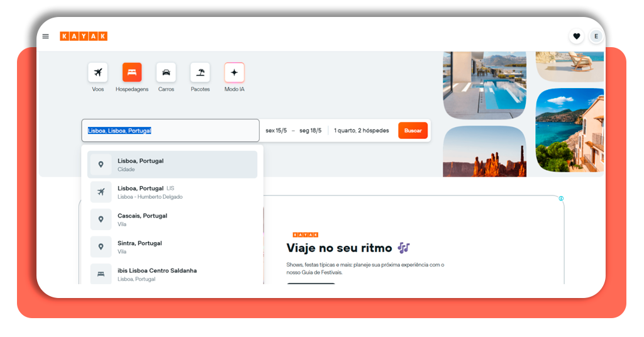
Task: Select Sintra, Portugal suggestion
Action: [172, 247]
